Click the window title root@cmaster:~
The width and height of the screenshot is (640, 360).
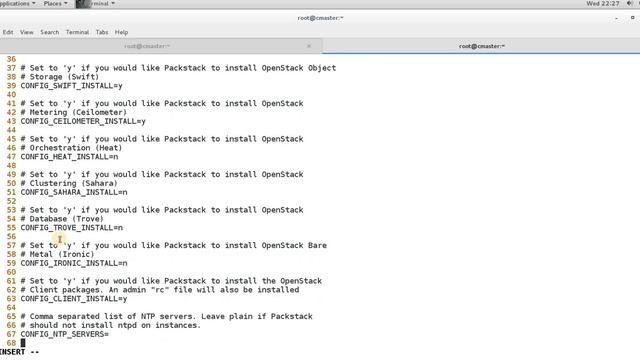320,18
